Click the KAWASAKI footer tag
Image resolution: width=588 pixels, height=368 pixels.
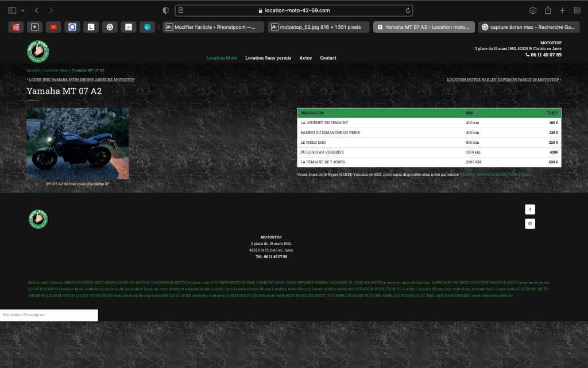point(441,282)
